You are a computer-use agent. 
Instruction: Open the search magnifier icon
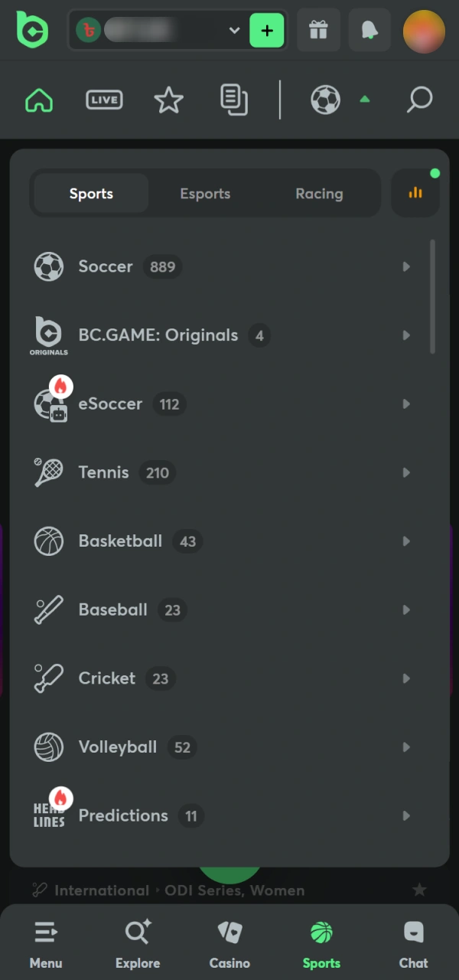419,100
